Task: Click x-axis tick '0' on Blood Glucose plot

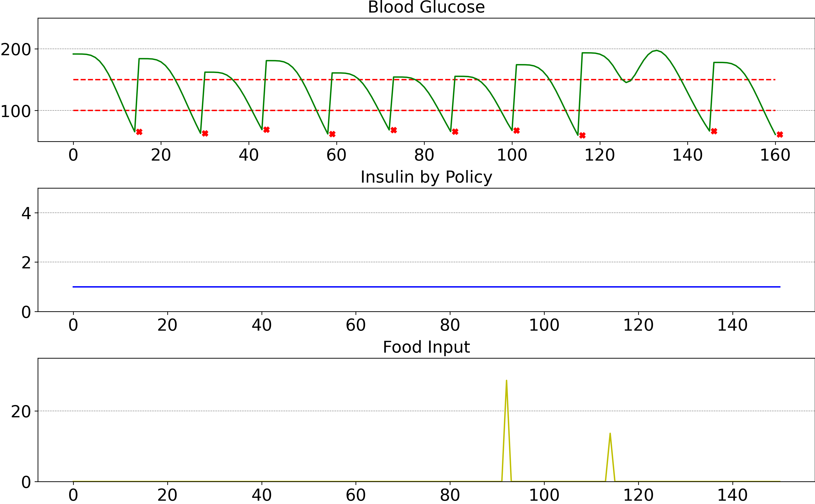Action: [x=73, y=155]
